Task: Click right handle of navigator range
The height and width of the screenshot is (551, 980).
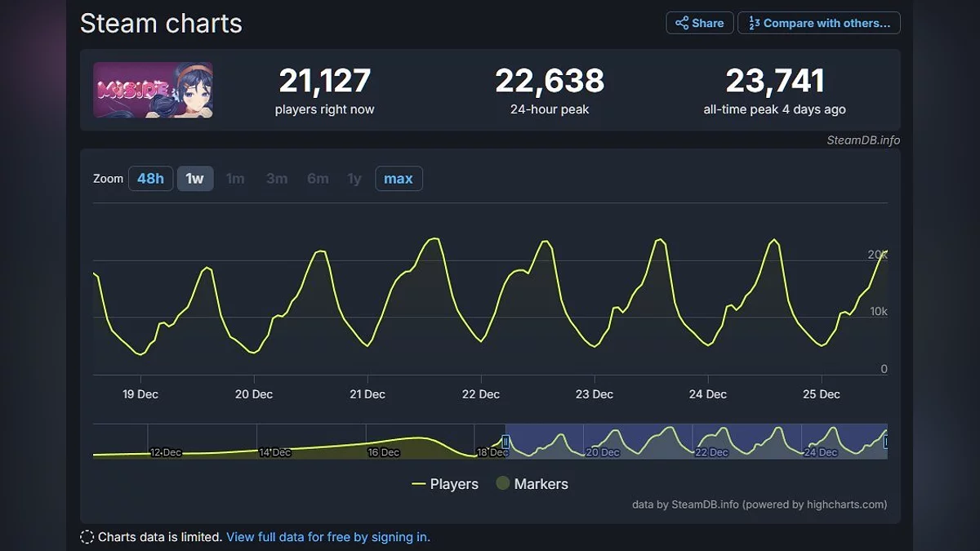Action: [886, 442]
